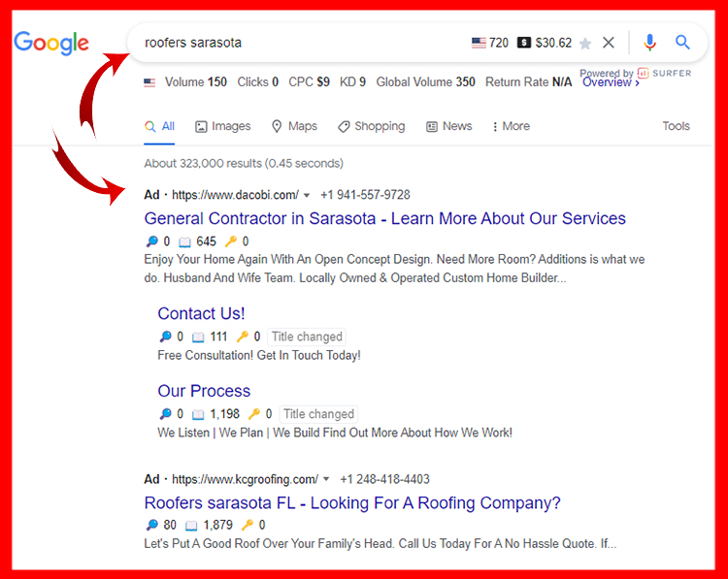This screenshot has height=579, width=728.
Task: Click the Global Volume 350 metric
Action: (x=426, y=82)
